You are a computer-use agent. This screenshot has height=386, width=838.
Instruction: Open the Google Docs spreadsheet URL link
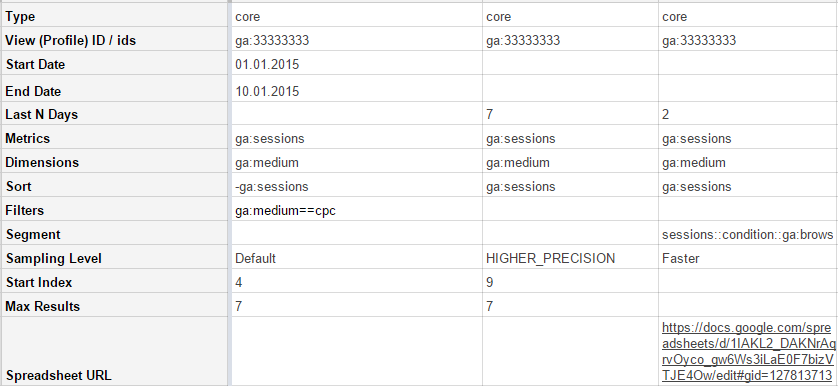tap(748, 351)
